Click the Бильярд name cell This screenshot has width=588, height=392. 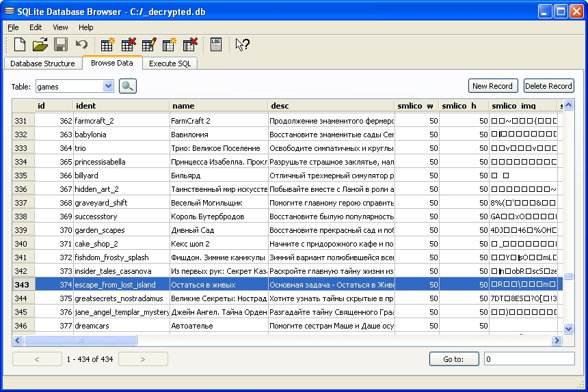pyautogui.click(x=219, y=176)
